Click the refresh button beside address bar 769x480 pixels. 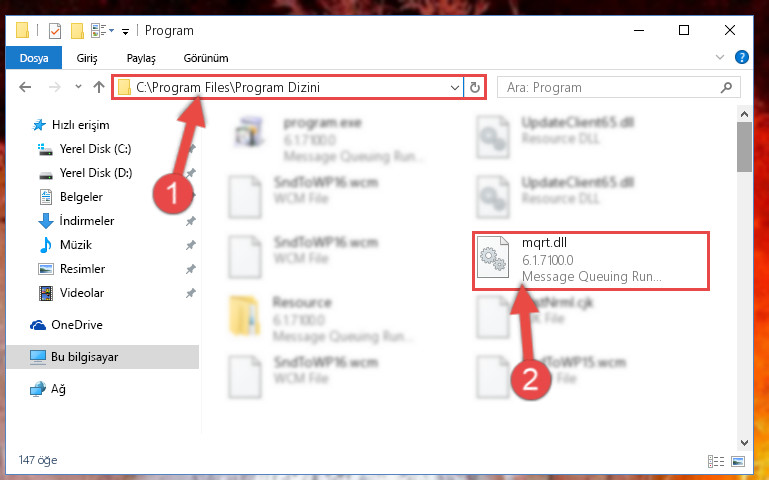tap(475, 88)
